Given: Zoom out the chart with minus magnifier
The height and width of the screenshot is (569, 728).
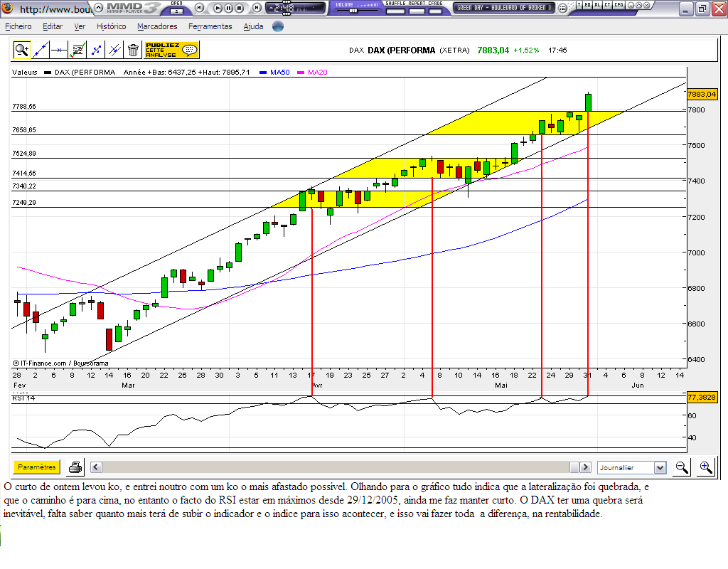Looking at the screenshot, I should pos(682,467).
